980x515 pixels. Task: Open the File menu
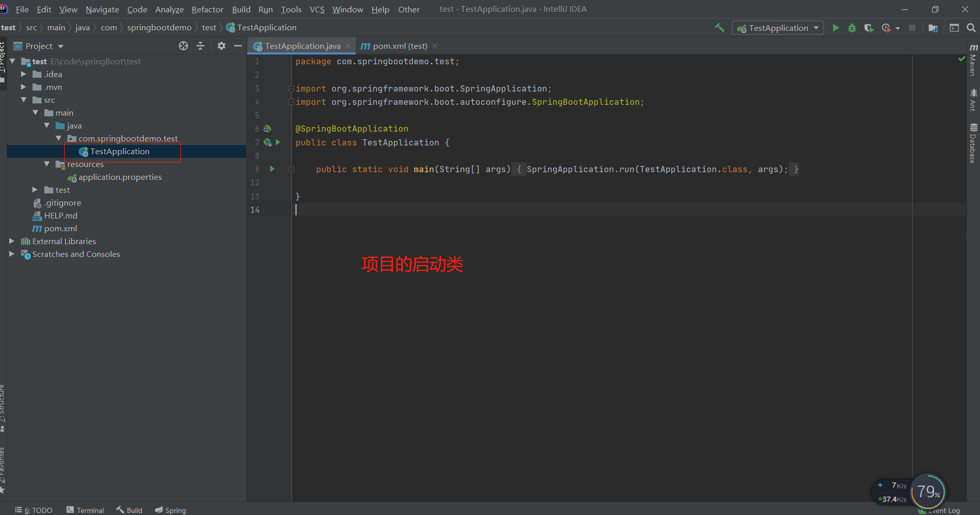point(22,9)
